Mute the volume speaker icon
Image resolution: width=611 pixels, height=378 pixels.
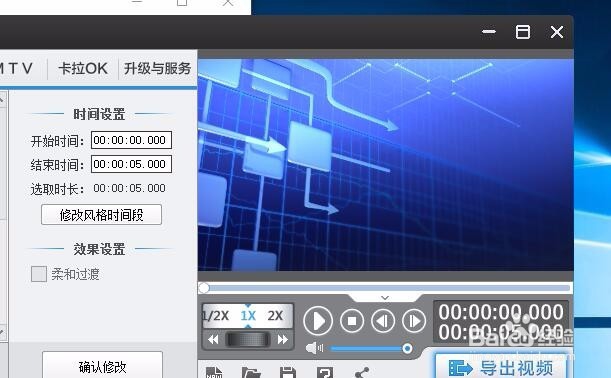pyautogui.click(x=314, y=348)
